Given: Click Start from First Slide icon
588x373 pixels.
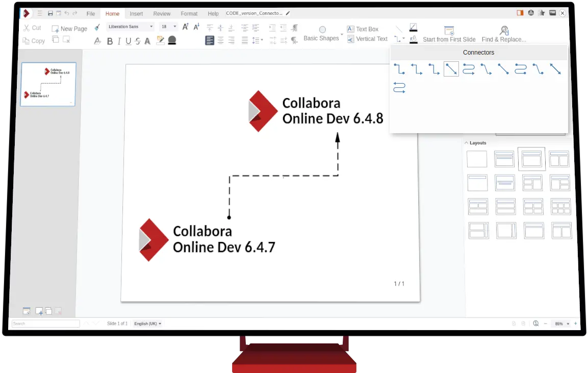Looking at the screenshot, I should 449,31.
